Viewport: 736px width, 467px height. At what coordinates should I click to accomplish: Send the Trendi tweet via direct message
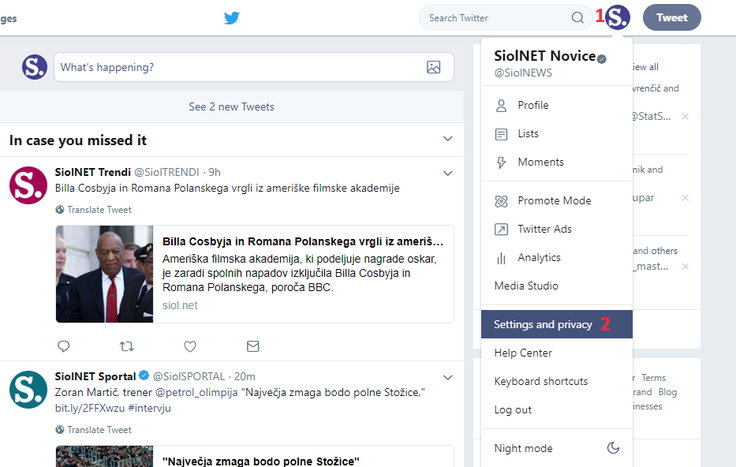click(253, 346)
